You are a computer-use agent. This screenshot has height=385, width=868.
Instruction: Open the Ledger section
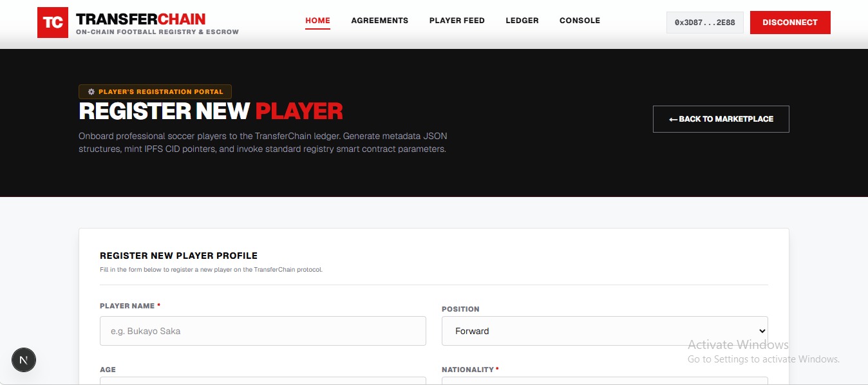[x=522, y=21]
